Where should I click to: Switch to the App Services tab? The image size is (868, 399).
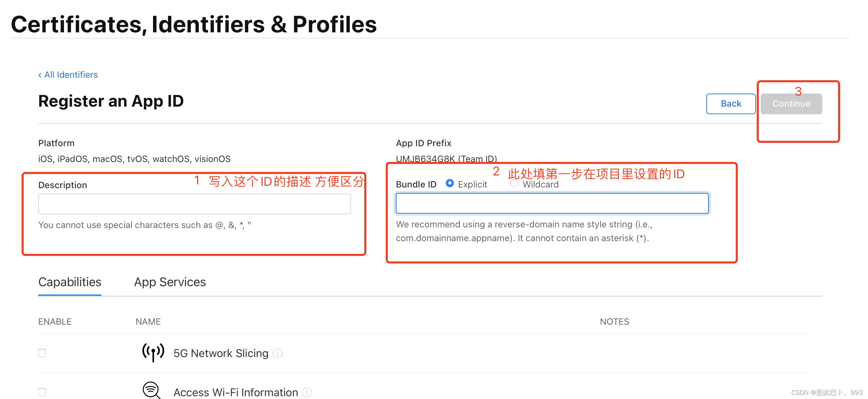click(170, 282)
